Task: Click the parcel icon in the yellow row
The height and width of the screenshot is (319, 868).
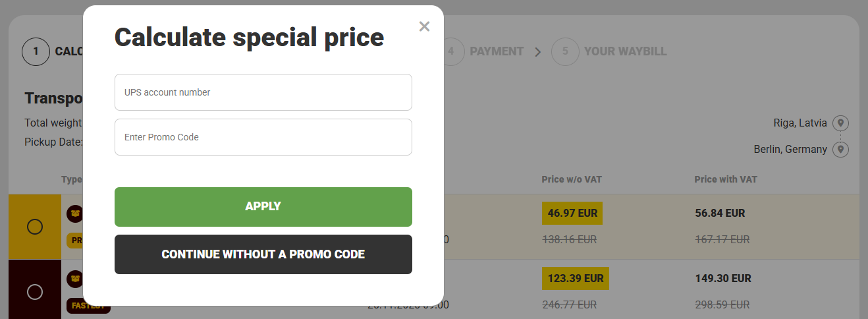Action: pyautogui.click(x=75, y=214)
